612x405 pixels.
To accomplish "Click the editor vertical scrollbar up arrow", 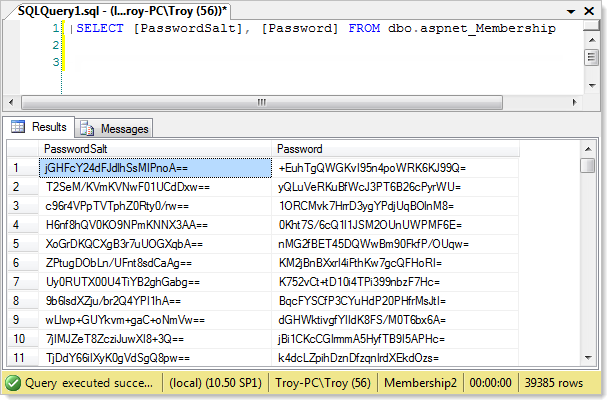I will click(x=592, y=40).
